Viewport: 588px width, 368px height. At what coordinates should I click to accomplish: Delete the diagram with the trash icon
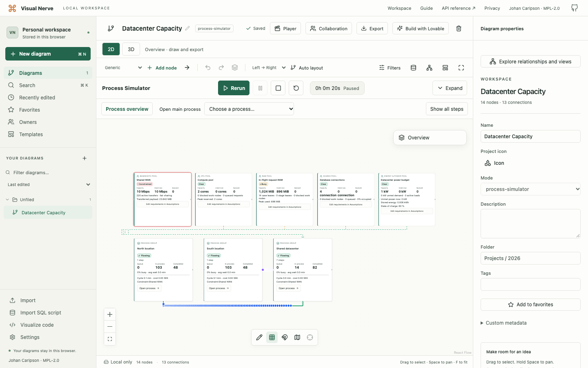coord(459,29)
